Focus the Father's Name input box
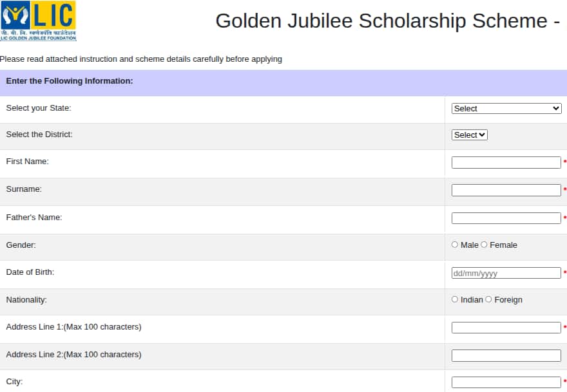567x392 pixels. (506, 218)
